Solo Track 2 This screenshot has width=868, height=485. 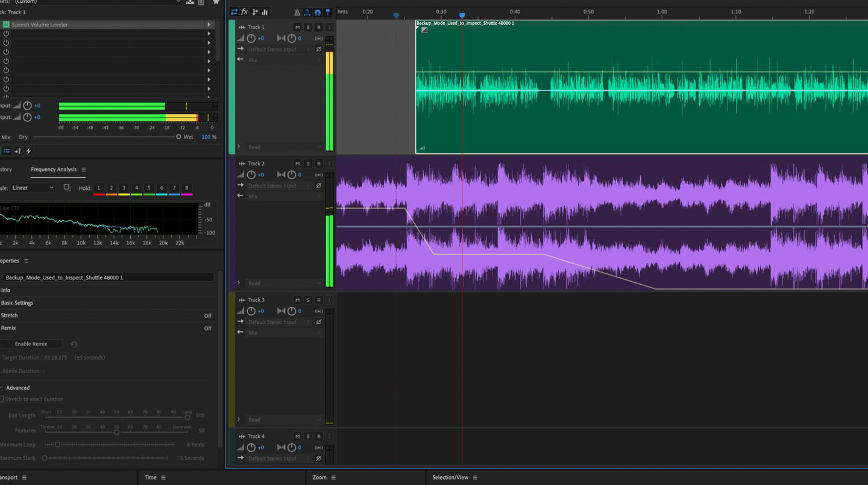pyautogui.click(x=308, y=163)
